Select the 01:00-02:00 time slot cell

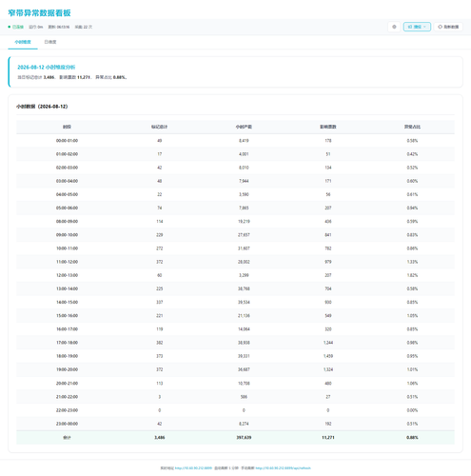(67, 154)
